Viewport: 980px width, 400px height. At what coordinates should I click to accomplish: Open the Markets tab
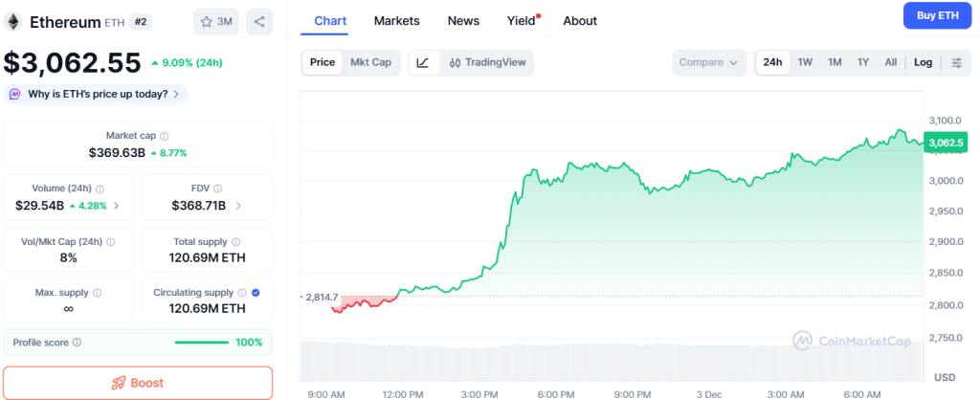click(396, 20)
